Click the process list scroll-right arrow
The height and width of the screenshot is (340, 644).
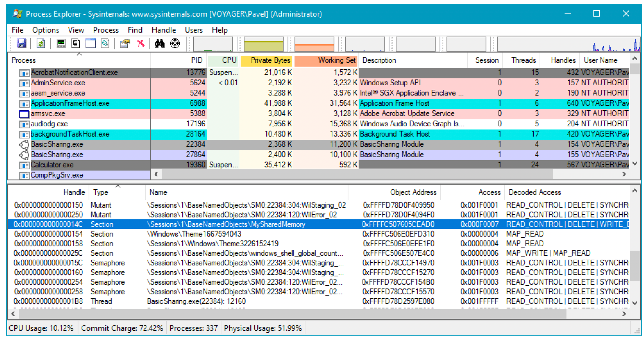point(624,174)
